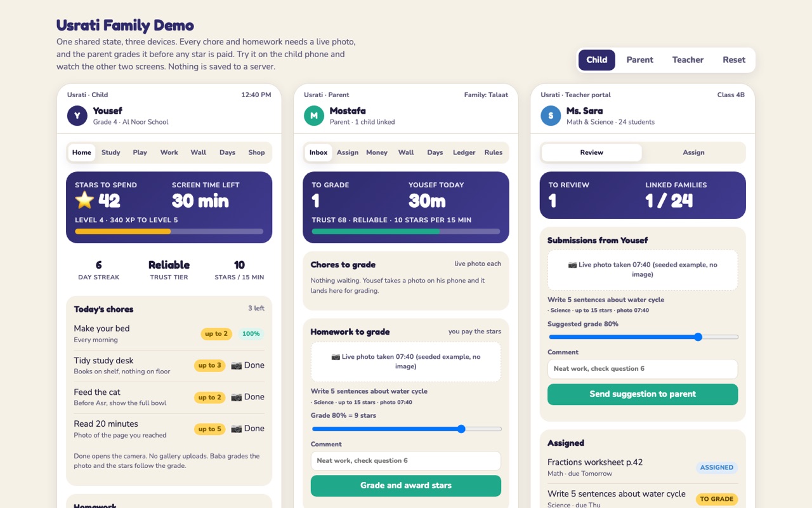Click Ms. Sara's blue avatar icon

pos(551,116)
